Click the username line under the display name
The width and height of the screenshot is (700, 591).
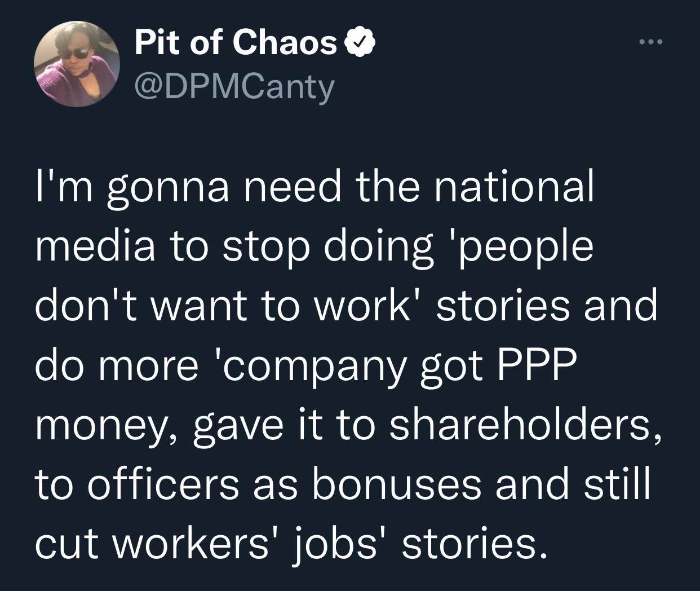click(232, 85)
